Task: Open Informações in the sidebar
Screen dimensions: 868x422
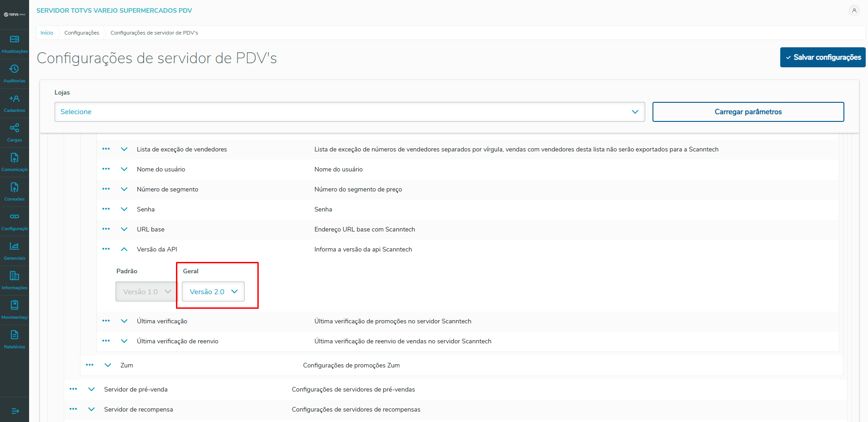Action: coord(15,281)
